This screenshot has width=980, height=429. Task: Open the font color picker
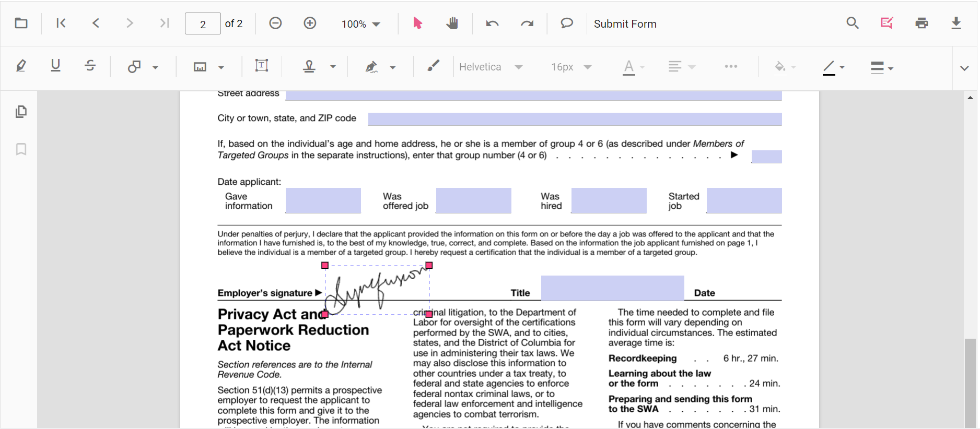click(x=634, y=67)
